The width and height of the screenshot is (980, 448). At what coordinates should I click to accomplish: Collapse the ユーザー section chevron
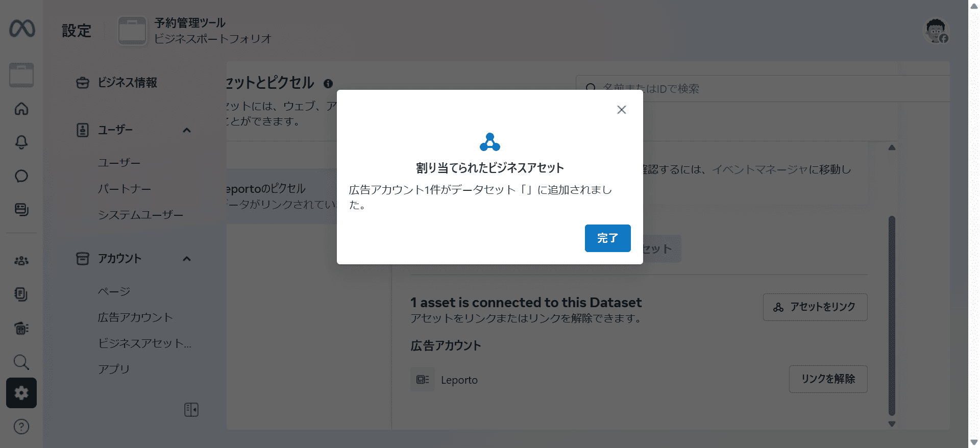(187, 130)
